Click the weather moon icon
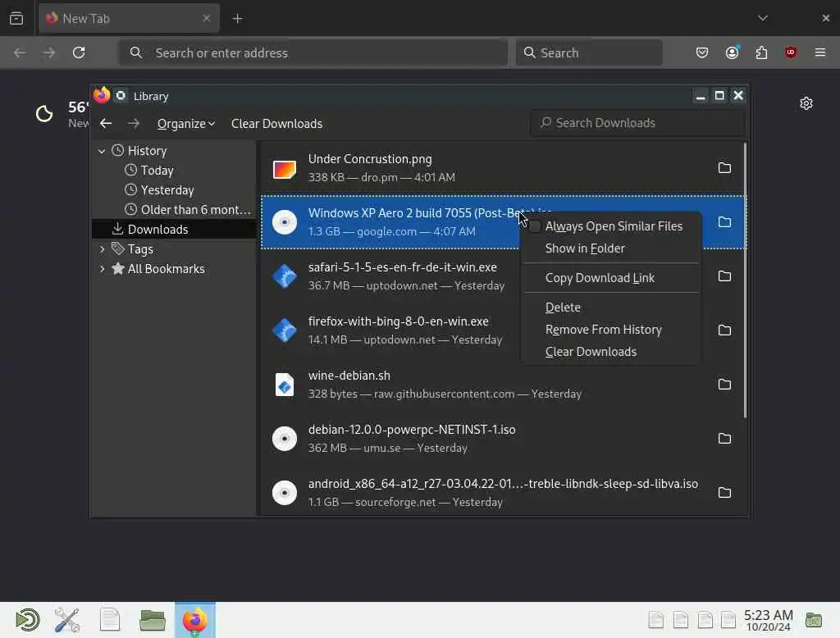This screenshot has width=840, height=638. [44, 113]
